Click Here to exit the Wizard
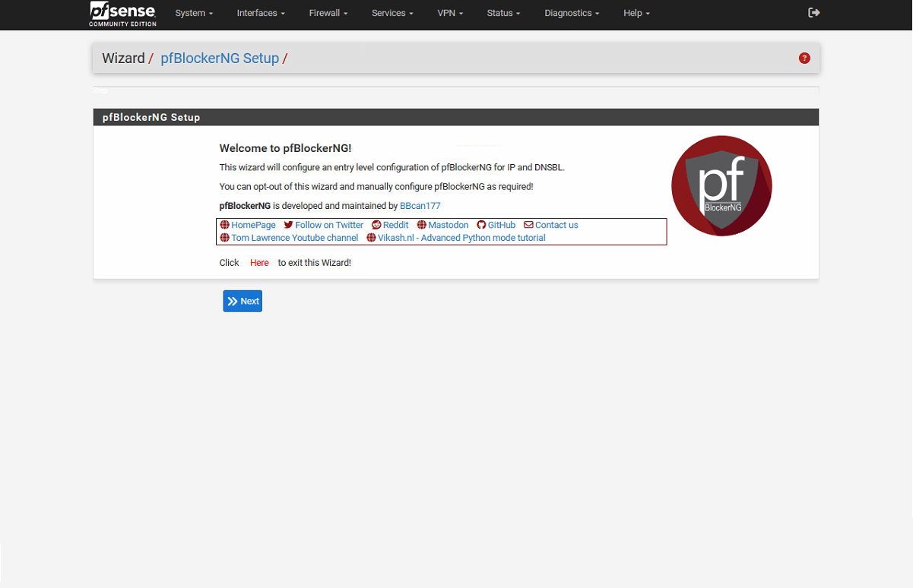Screen dimensions: 913x588 259,263
